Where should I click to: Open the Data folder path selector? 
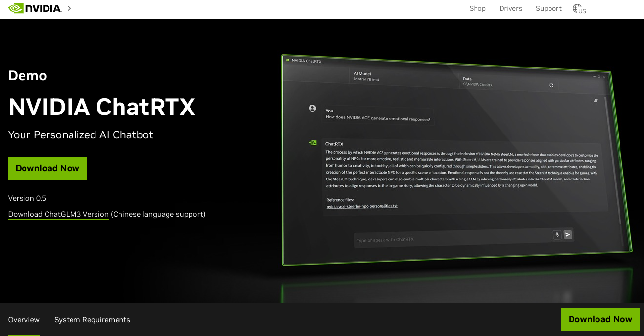click(x=477, y=82)
